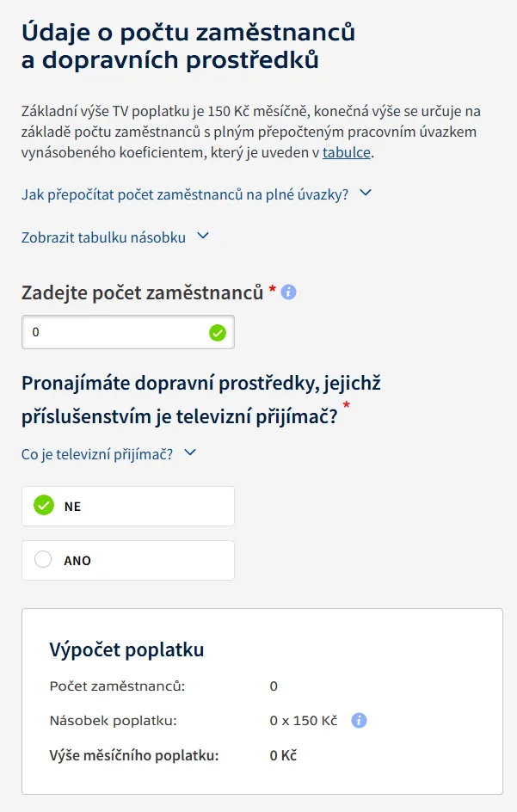Click the 'Výpočet poplatku' heading

pos(127,650)
